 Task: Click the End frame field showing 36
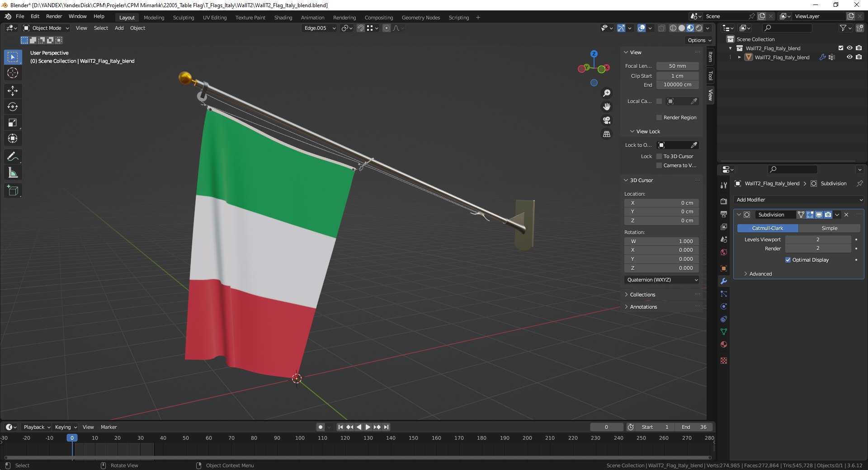(x=694, y=427)
